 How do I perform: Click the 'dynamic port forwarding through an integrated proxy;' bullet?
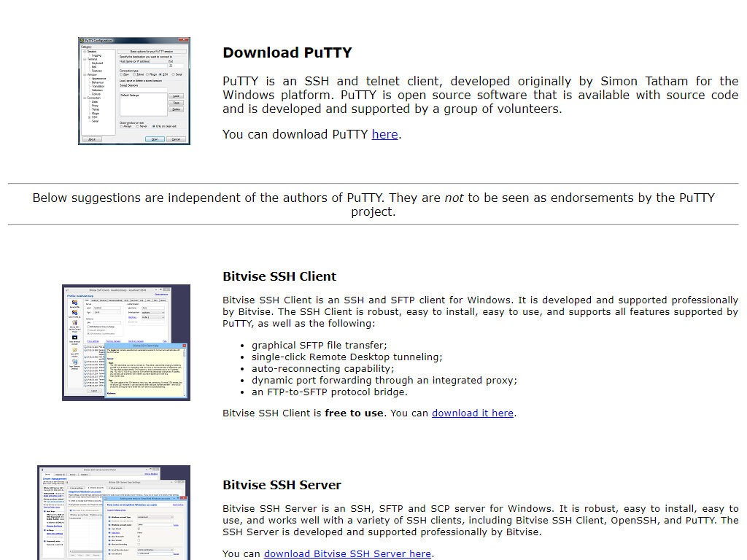(384, 381)
